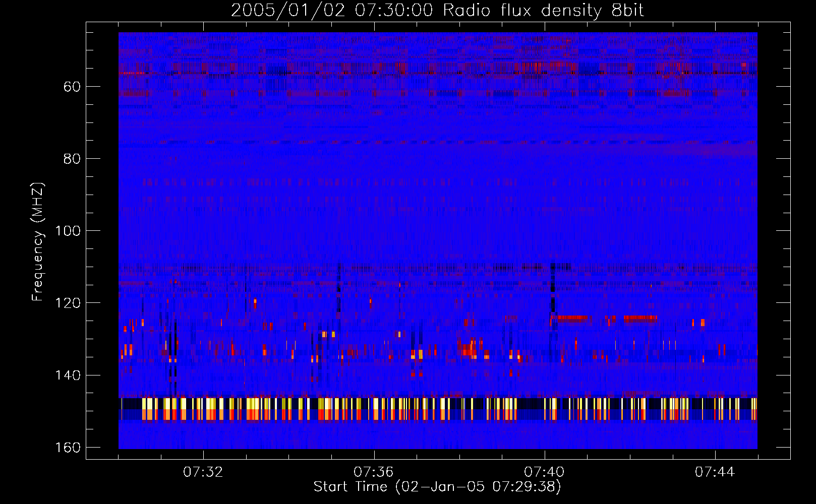Select the '140' frequency tick label
Screen dimensions: 816x504
68,375
